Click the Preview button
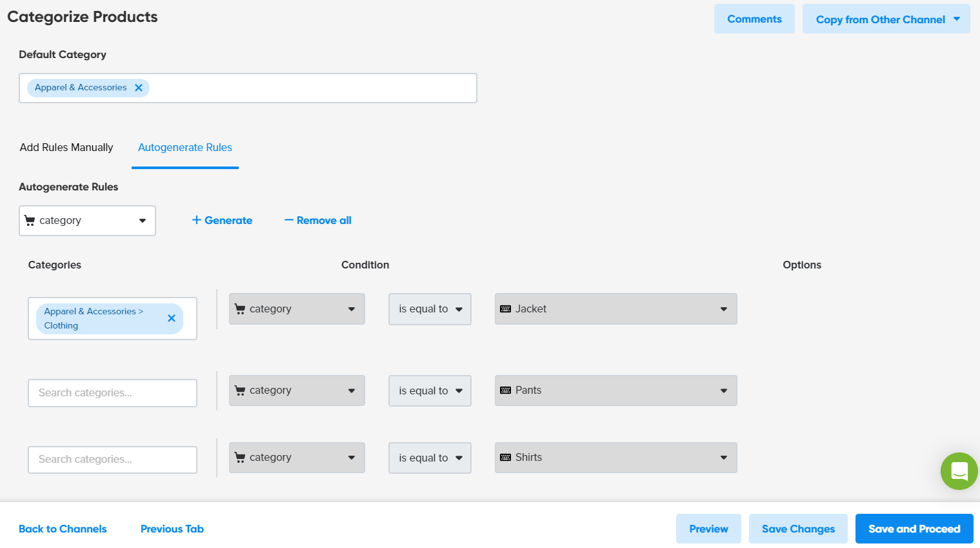980x548 pixels. [708, 529]
